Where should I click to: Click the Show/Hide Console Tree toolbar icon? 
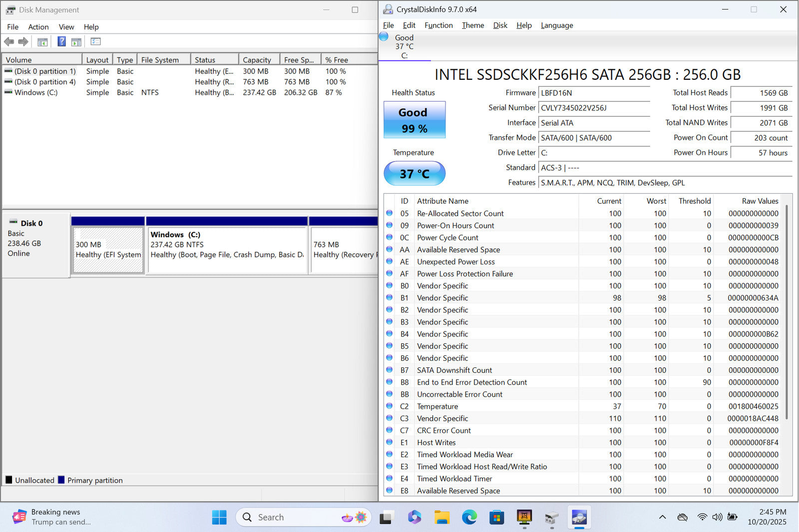pyautogui.click(x=42, y=42)
